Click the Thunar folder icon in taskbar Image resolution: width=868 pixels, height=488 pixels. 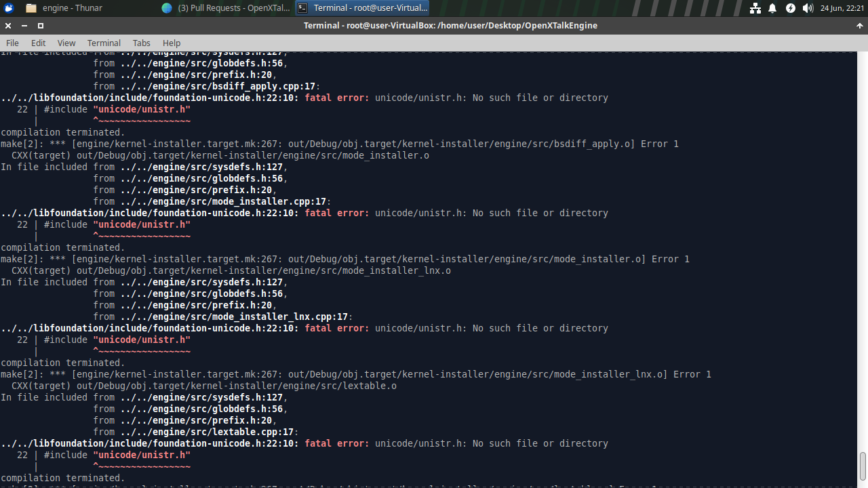pyautogui.click(x=31, y=8)
